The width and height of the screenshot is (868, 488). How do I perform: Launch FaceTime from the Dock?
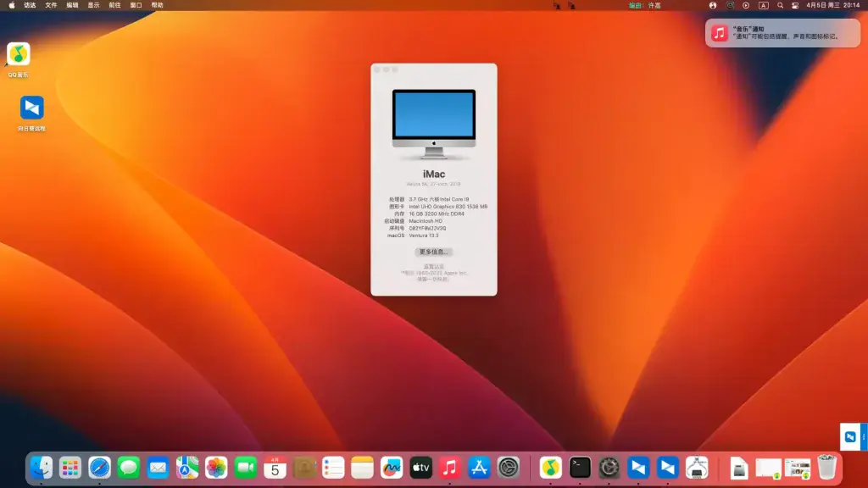pos(245,468)
